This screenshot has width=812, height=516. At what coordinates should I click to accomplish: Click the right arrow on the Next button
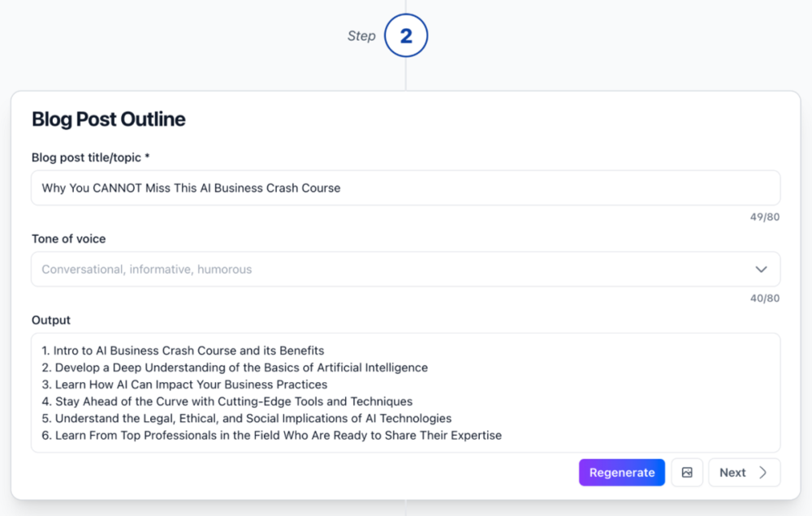[762, 472]
